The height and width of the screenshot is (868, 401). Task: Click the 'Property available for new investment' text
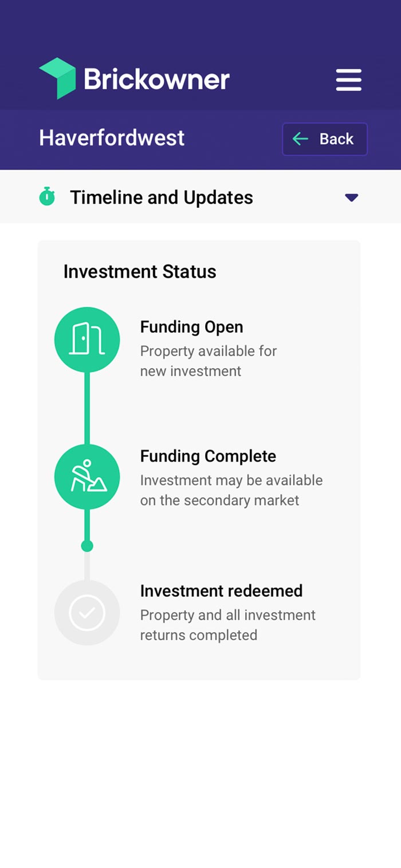(x=208, y=361)
